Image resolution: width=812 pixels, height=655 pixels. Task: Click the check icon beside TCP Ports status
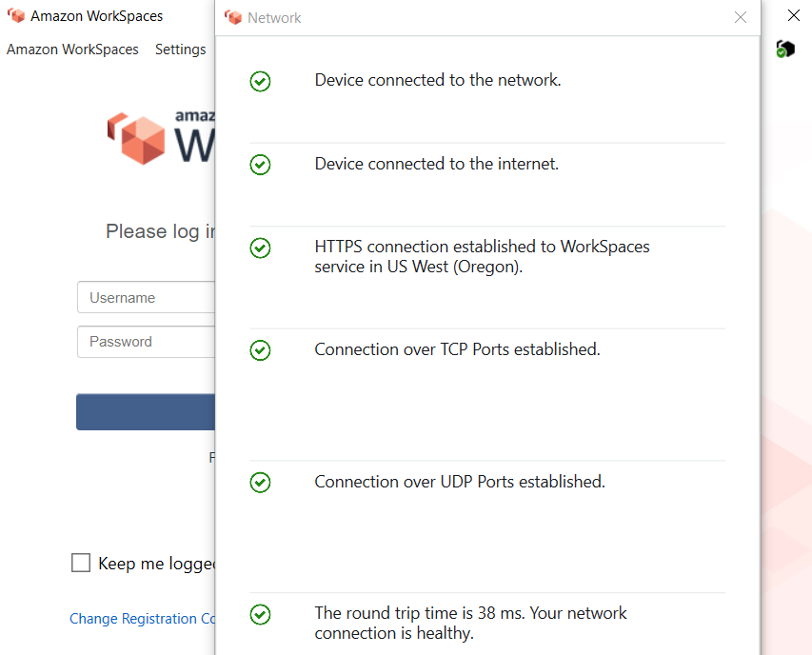(260, 350)
